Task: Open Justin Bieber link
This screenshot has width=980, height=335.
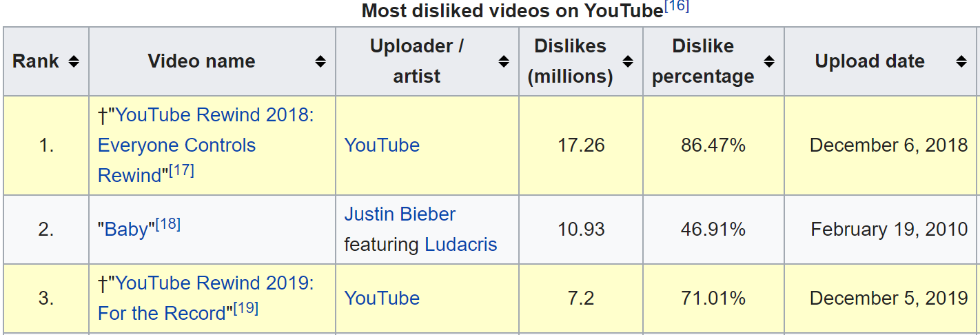Action: (400, 214)
